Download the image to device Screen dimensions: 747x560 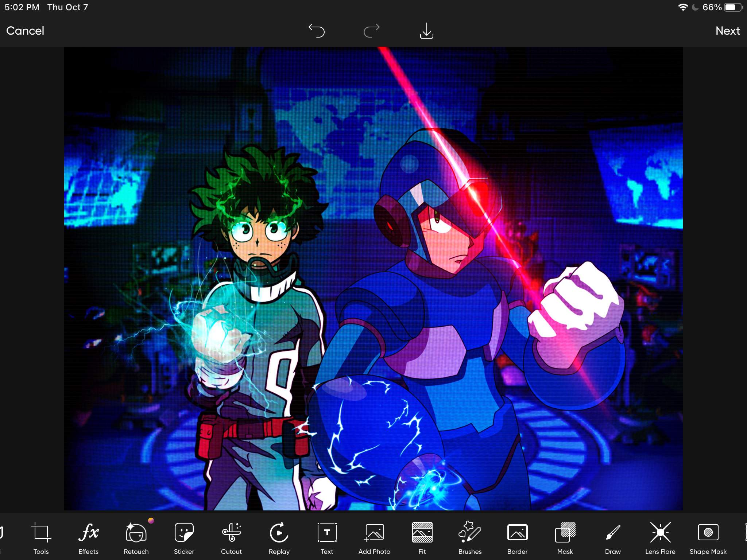(x=426, y=31)
